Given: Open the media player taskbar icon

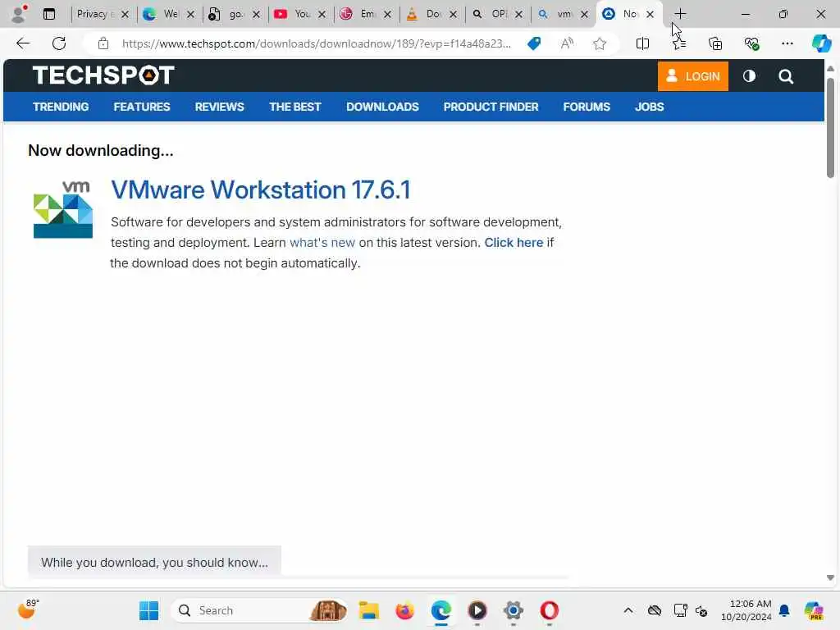Looking at the screenshot, I should 477,610.
